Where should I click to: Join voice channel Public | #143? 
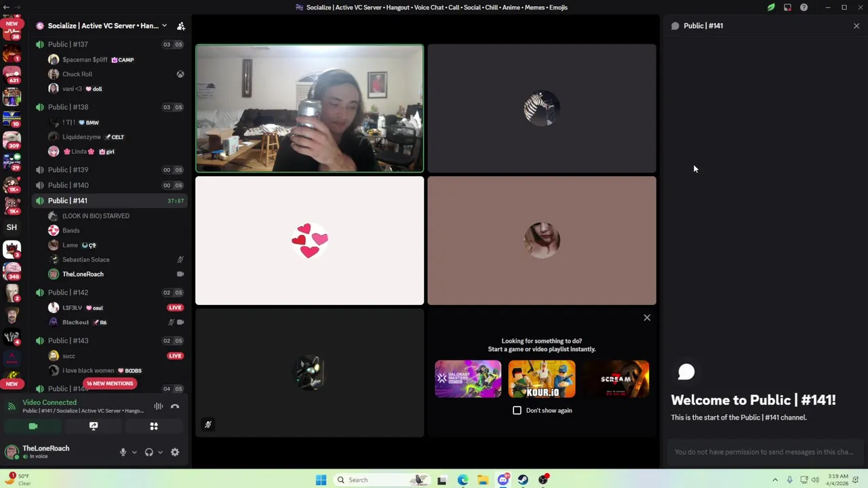108,340
